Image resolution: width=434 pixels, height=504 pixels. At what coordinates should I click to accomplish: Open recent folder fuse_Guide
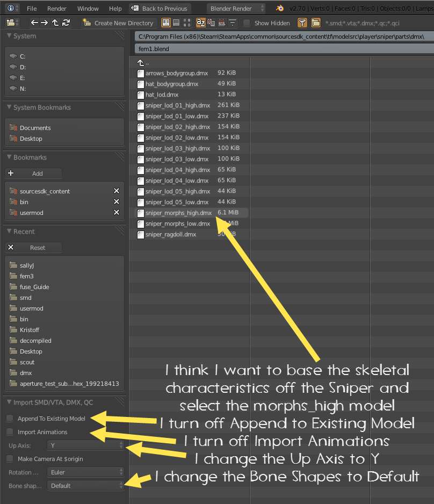64,287
